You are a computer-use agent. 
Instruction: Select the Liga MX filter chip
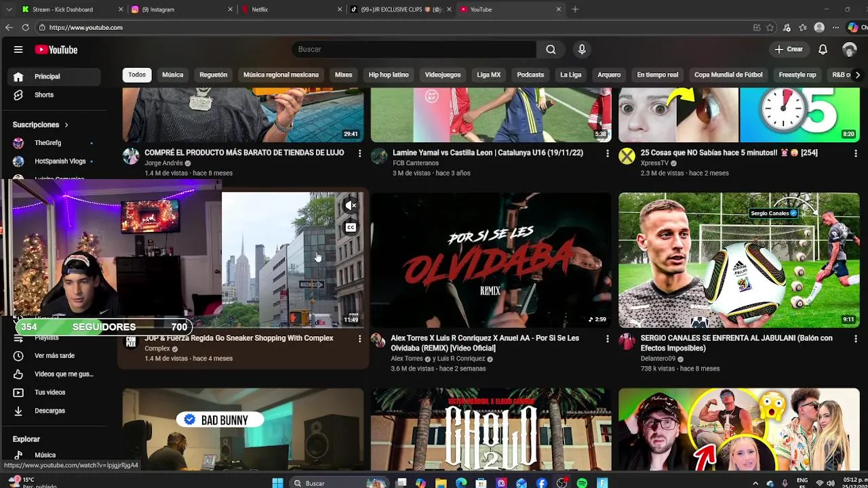[x=489, y=75]
